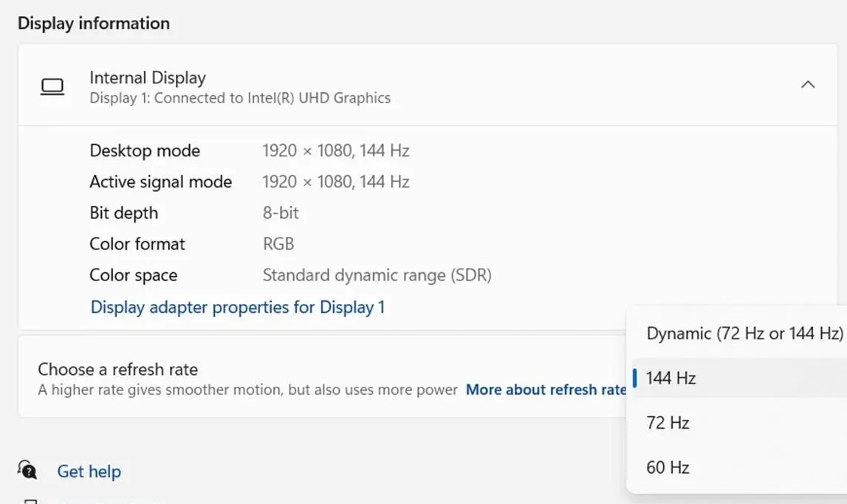Viewport: 847px width, 504px height.
Task: Click the Desktop mode label
Action: [x=145, y=151]
